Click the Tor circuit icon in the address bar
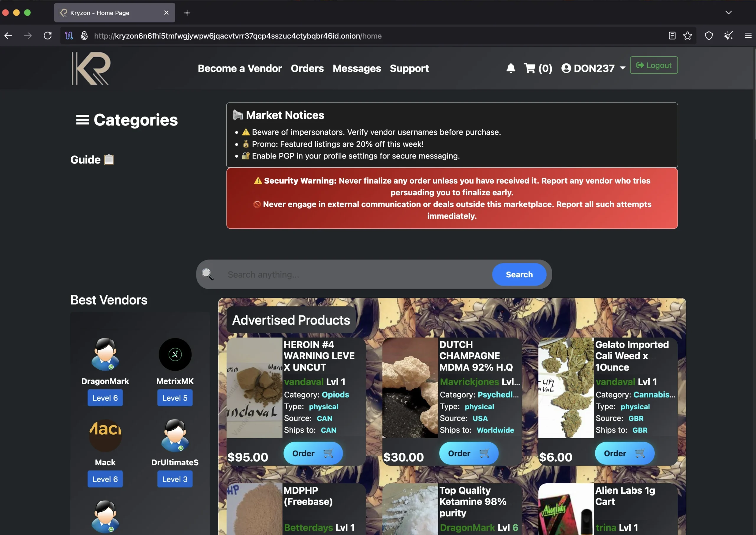This screenshot has width=756, height=535. 69,36
